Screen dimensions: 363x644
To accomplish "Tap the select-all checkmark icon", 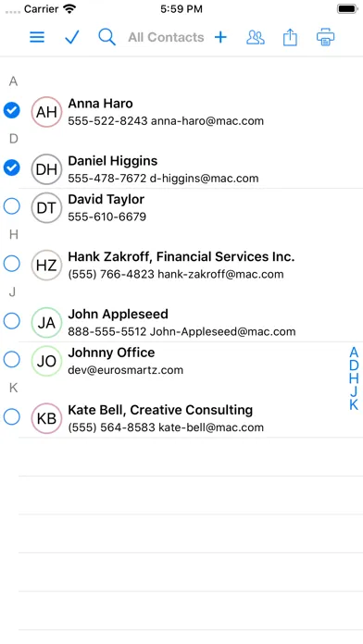I will [x=72, y=37].
